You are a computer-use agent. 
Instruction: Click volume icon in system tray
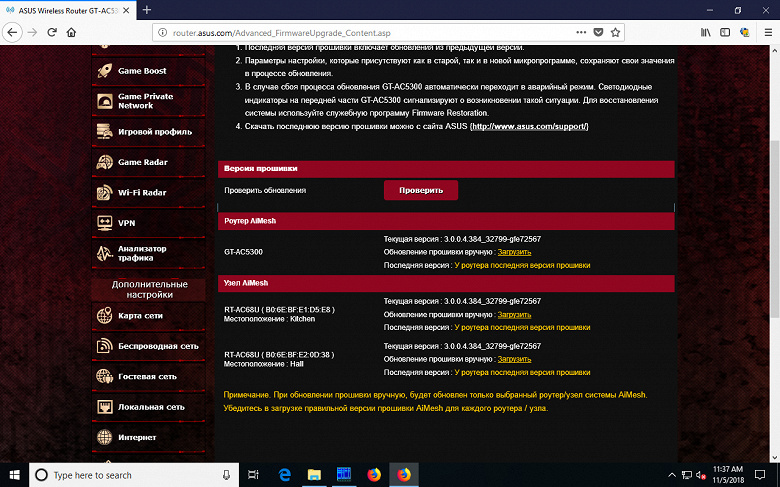(700, 475)
